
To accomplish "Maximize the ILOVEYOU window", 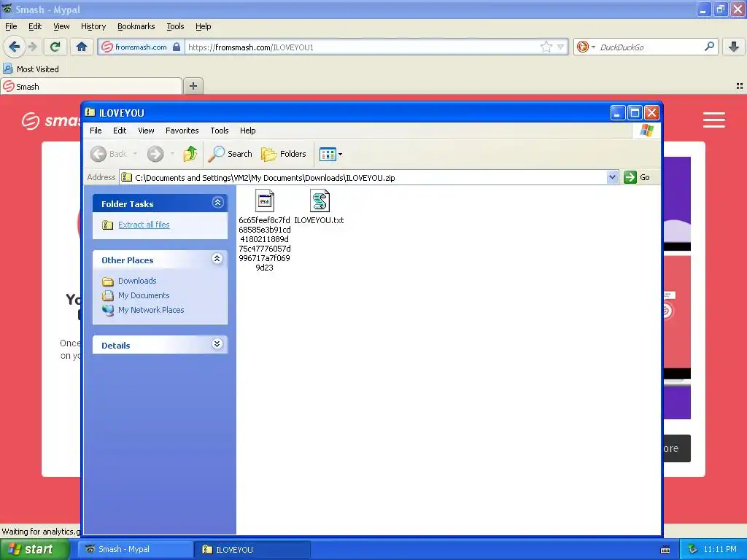I will (635, 113).
